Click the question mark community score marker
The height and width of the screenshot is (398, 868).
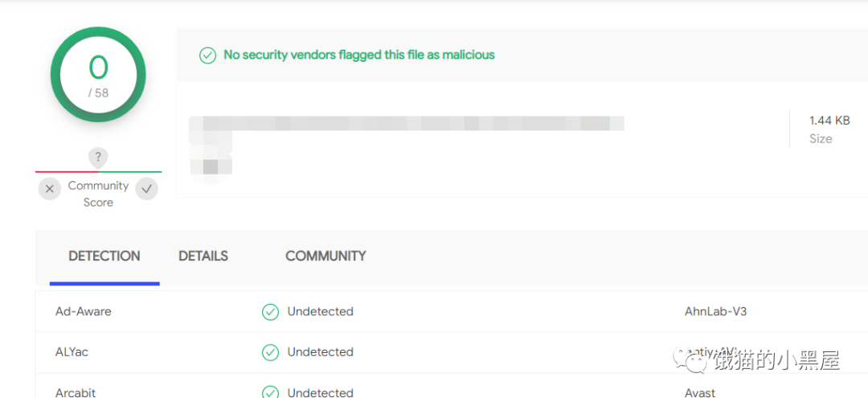tap(98, 157)
